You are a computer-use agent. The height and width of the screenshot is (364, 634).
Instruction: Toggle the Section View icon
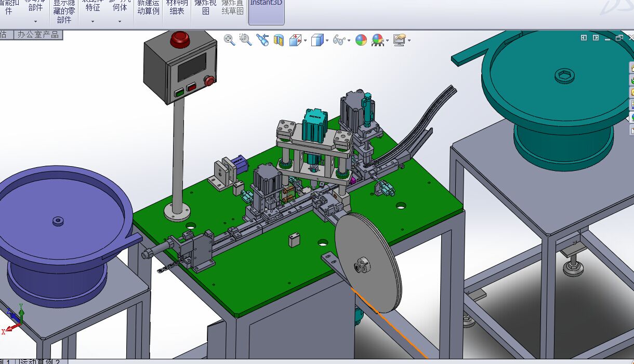279,40
